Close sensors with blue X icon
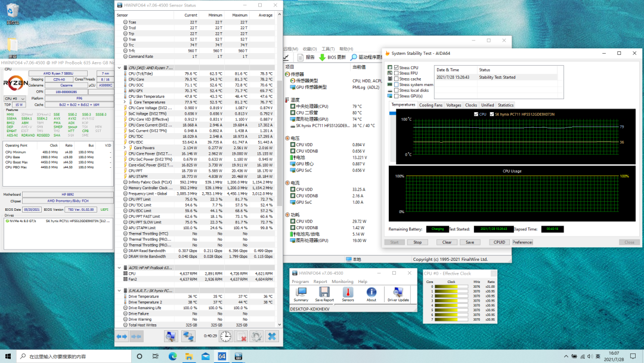This screenshot has width=644, height=363. click(272, 337)
